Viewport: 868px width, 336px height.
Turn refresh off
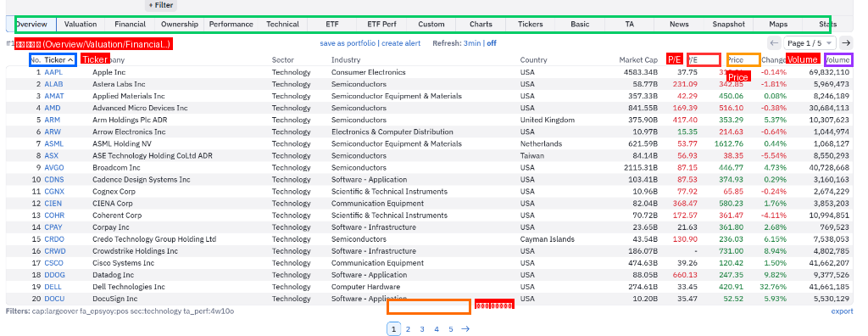(x=492, y=43)
